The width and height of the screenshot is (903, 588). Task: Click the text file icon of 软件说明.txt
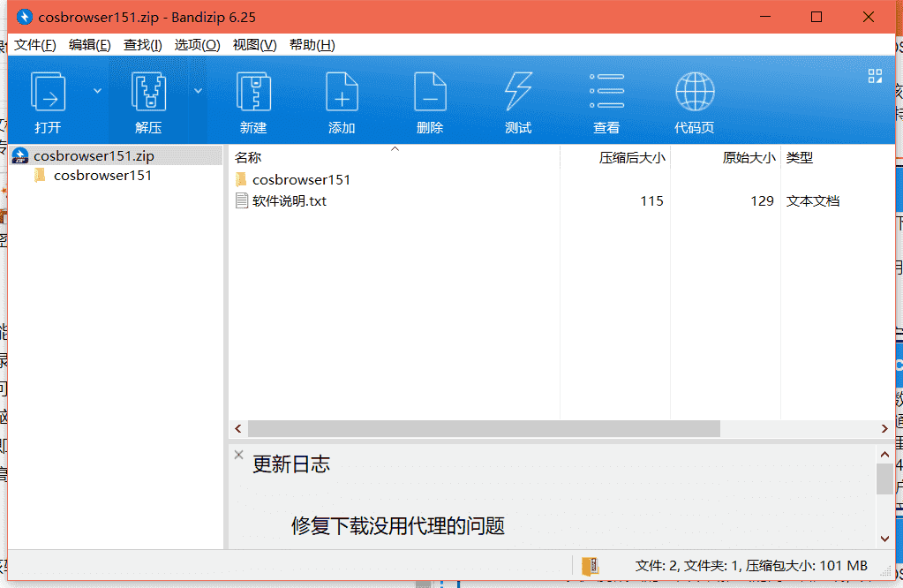click(242, 201)
